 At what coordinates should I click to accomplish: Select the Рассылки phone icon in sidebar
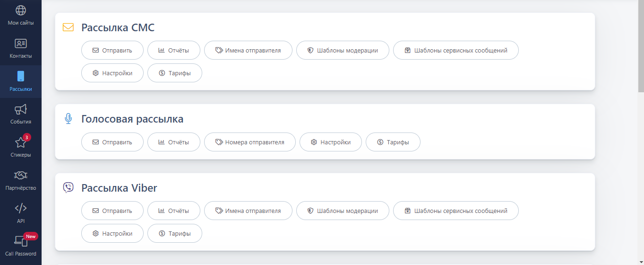pyautogui.click(x=21, y=77)
